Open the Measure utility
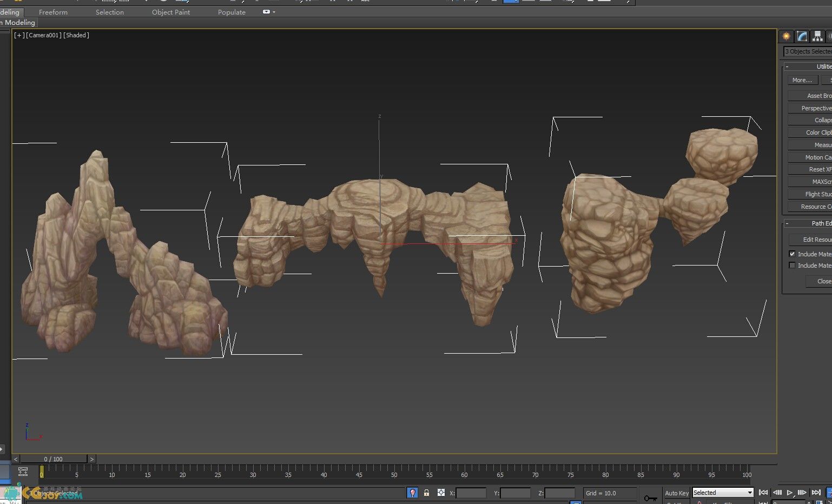The image size is (832, 504). coord(810,145)
